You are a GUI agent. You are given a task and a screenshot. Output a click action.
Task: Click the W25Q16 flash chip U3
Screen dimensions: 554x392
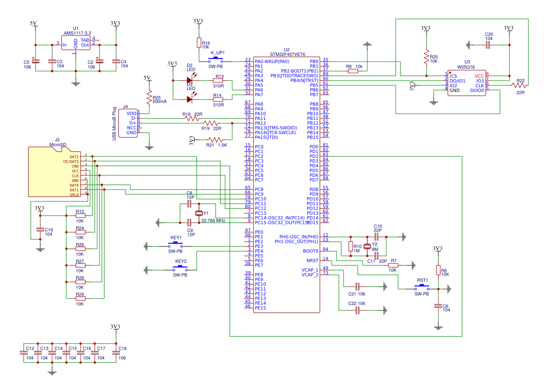(467, 83)
